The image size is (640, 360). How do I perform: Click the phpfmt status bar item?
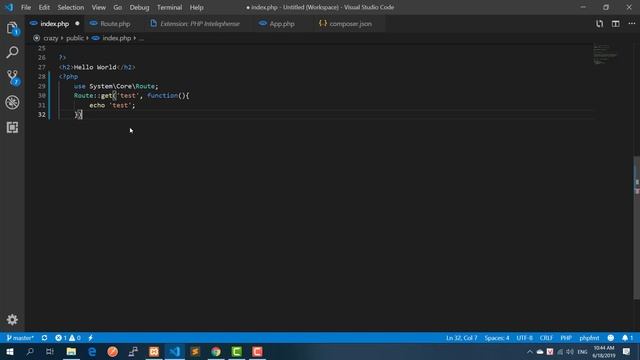pyautogui.click(x=589, y=338)
